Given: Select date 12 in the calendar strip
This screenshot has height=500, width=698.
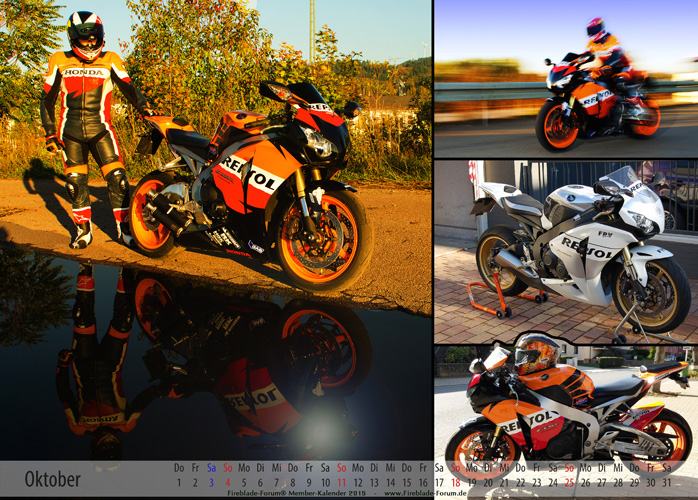Looking at the screenshot, I should tap(358, 483).
